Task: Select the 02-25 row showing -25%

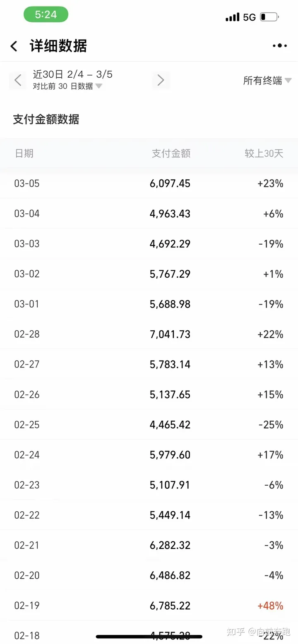Action: 149,425
